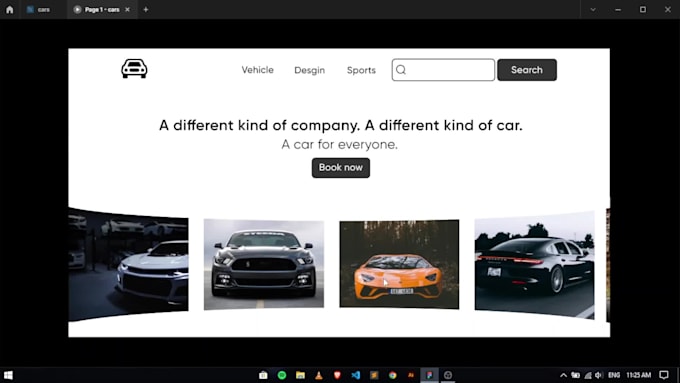Click the volume speaker icon

point(599,375)
